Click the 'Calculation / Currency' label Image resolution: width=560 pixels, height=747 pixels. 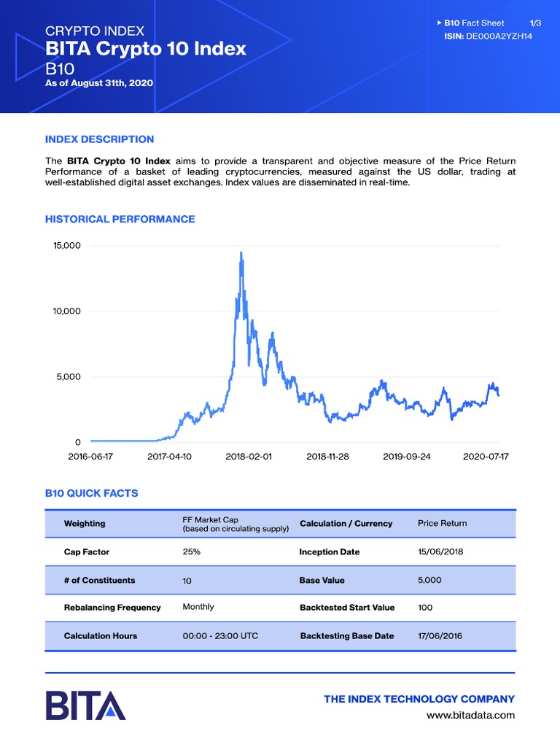346,524
